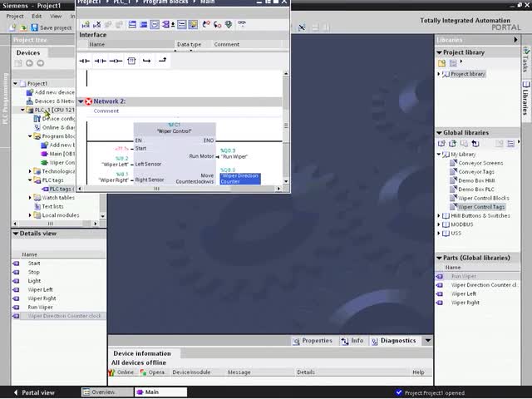The width and height of the screenshot is (532, 399).
Task: Select Wiper Control Tags in My Library
Action: pyautogui.click(x=481, y=207)
